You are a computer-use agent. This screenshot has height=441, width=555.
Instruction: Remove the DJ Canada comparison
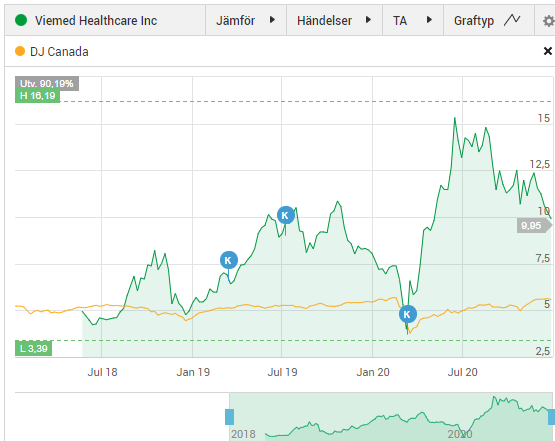tap(547, 51)
